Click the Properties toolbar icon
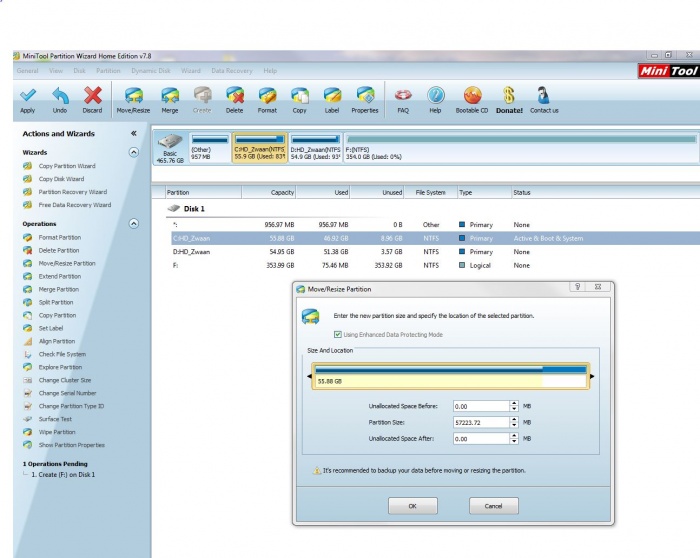 coord(365,96)
